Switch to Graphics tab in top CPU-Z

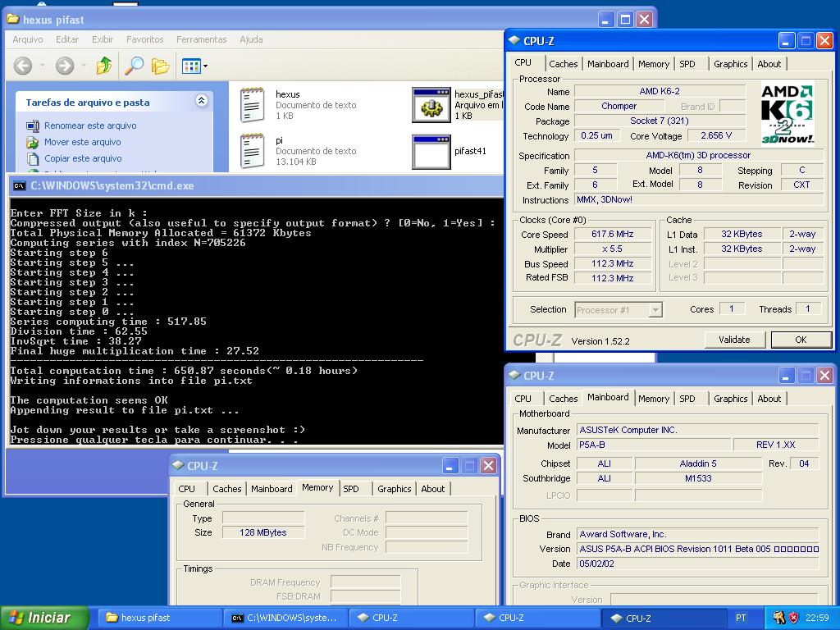click(730, 64)
